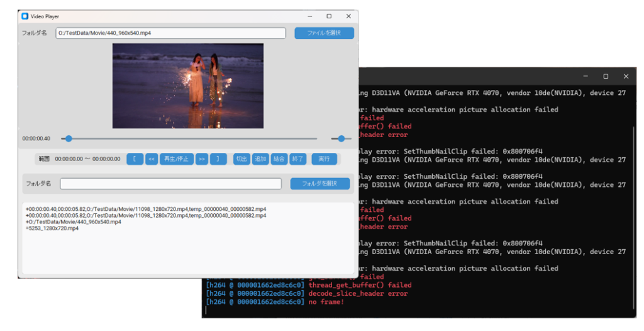
Task: Click the video preview frame
Action: (187, 86)
